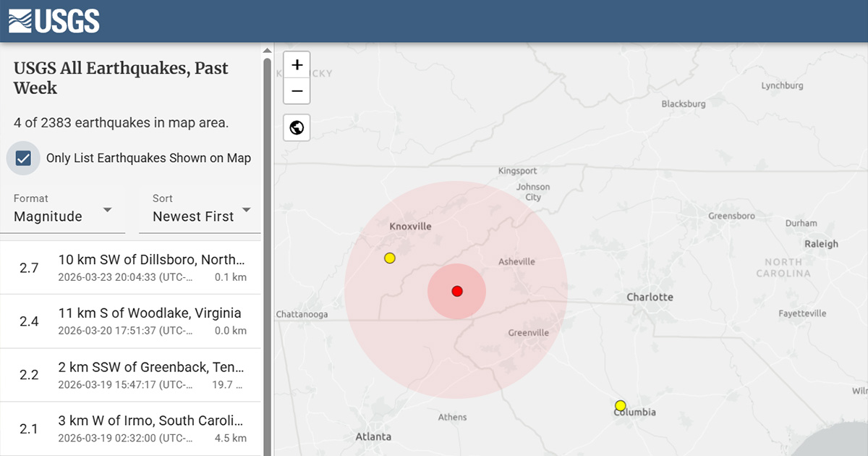Click the Atlanta city label on map

pos(373,436)
